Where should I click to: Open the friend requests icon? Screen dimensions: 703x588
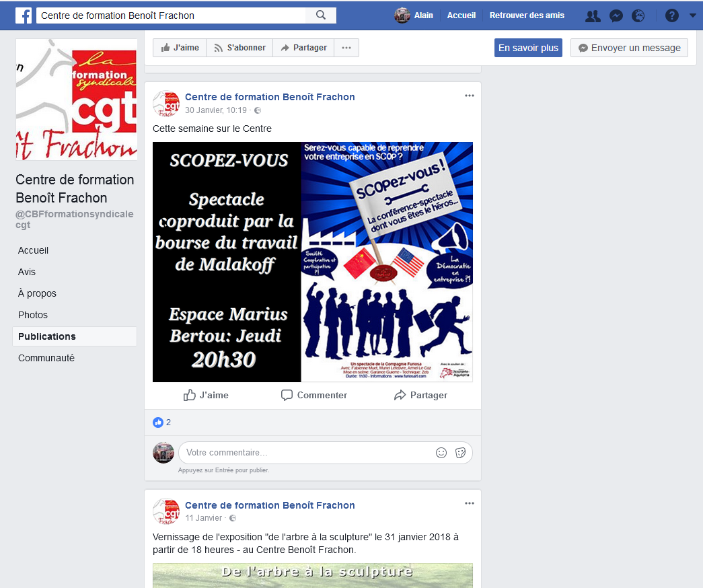point(593,15)
